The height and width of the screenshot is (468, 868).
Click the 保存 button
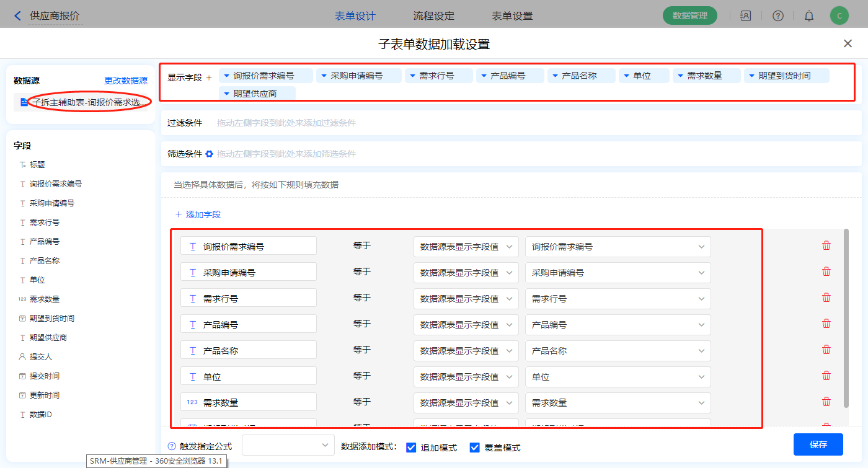pos(818,444)
